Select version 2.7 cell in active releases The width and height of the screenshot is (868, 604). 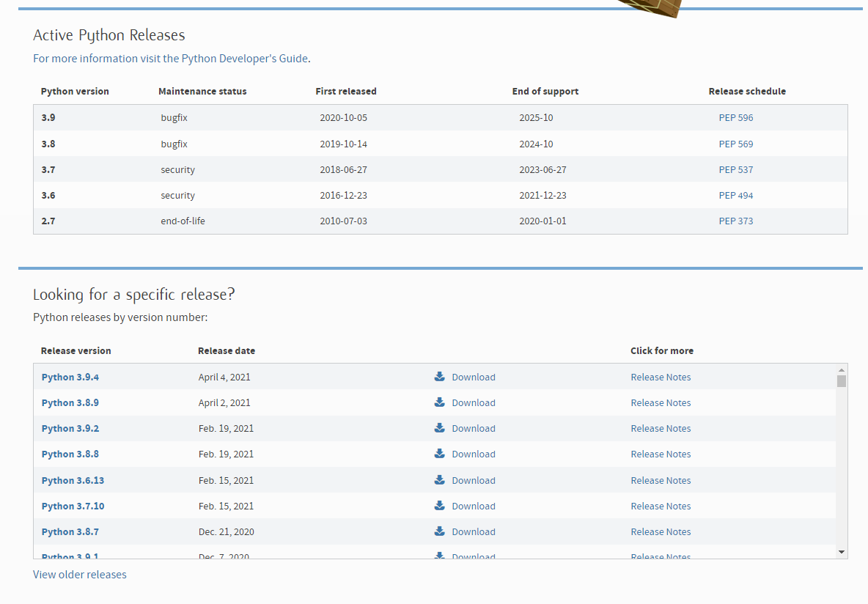point(48,221)
